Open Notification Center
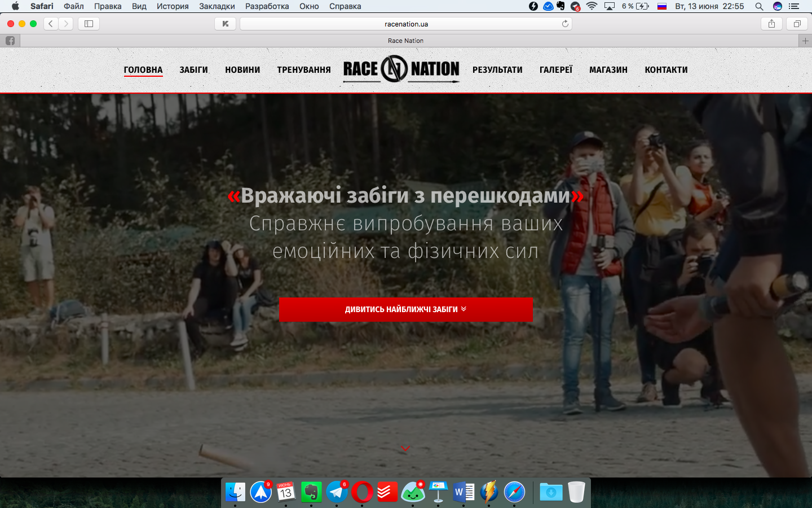Viewport: 812px width, 508px height. [x=794, y=6]
